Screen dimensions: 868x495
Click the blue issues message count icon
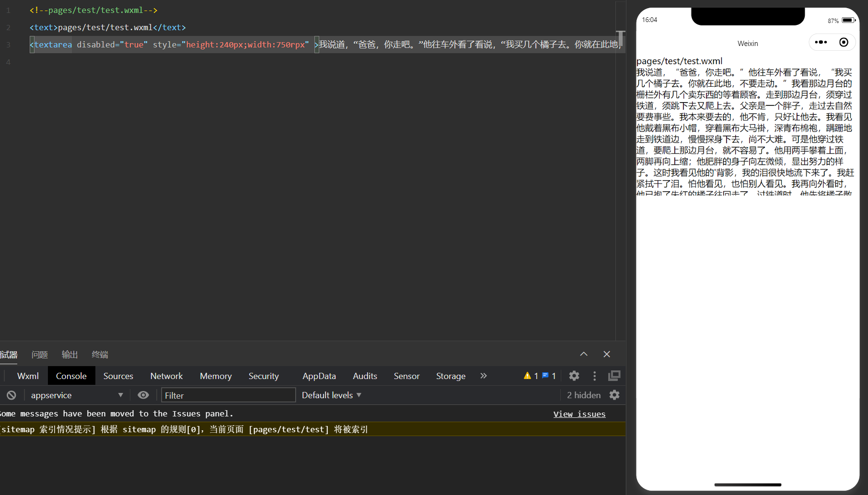tap(549, 376)
